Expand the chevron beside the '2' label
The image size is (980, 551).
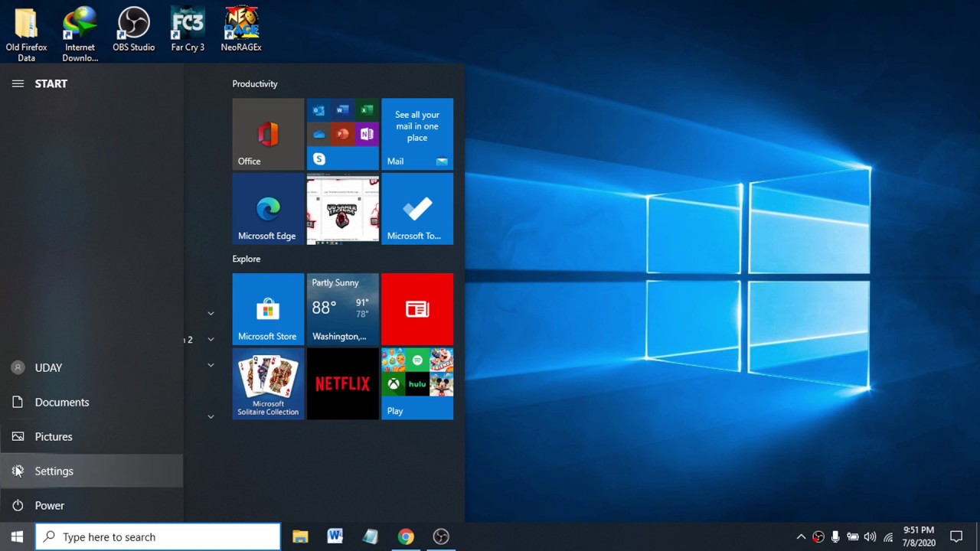point(211,340)
